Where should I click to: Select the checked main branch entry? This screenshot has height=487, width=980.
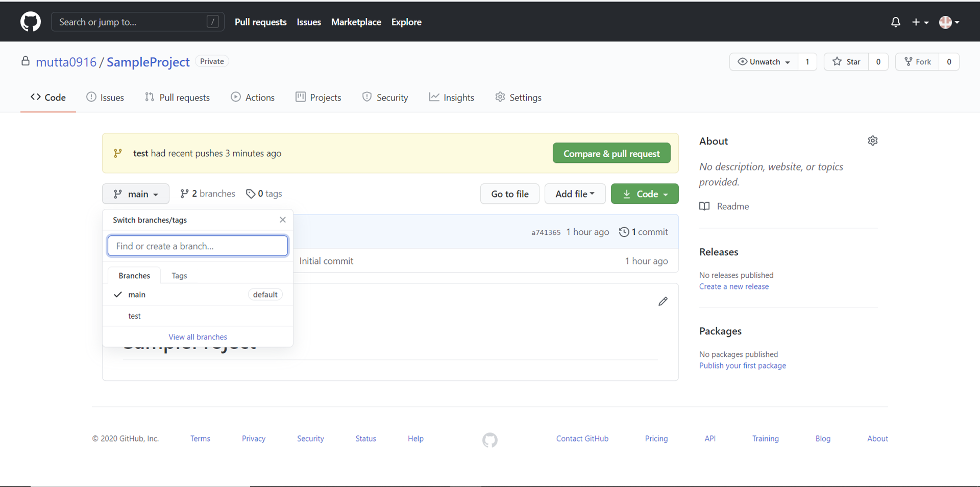click(198, 295)
